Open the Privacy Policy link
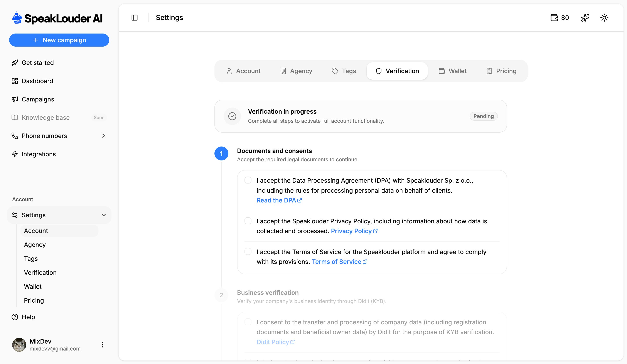The width and height of the screenshot is (627, 364). (354, 231)
